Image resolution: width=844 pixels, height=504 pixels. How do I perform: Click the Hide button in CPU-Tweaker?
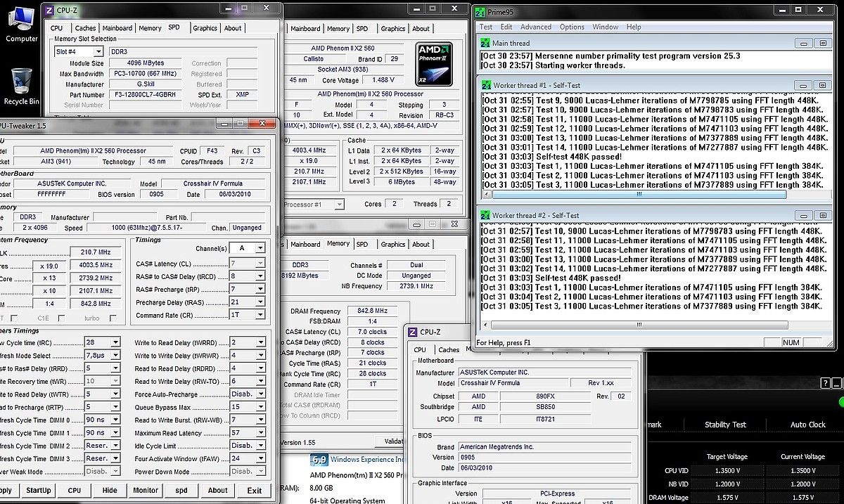pos(110,490)
